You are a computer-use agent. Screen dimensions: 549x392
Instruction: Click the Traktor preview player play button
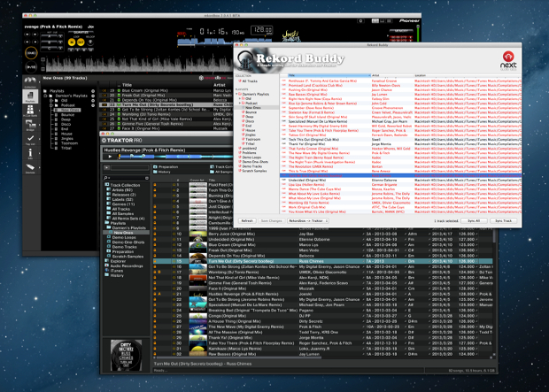tap(107, 167)
